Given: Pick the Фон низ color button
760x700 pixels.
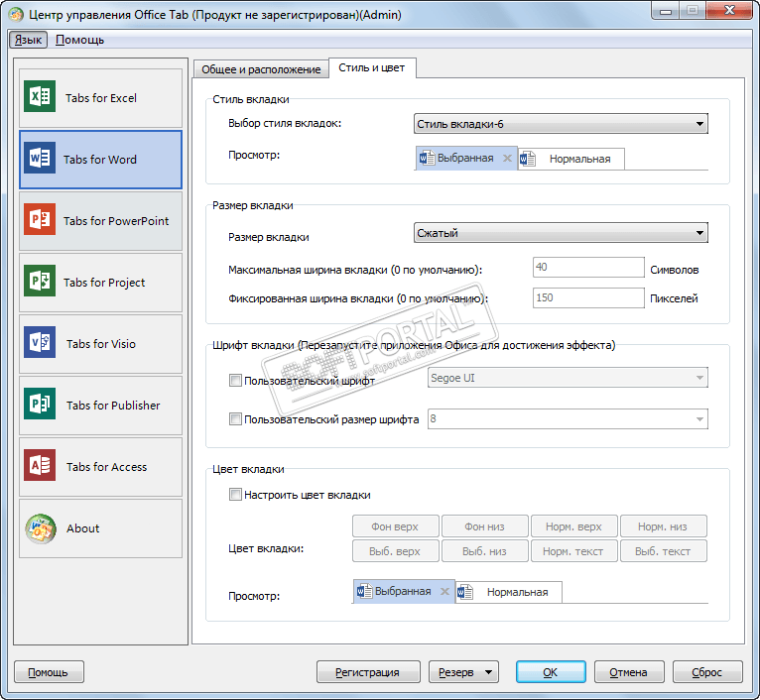Looking at the screenshot, I should click(485, 526).
